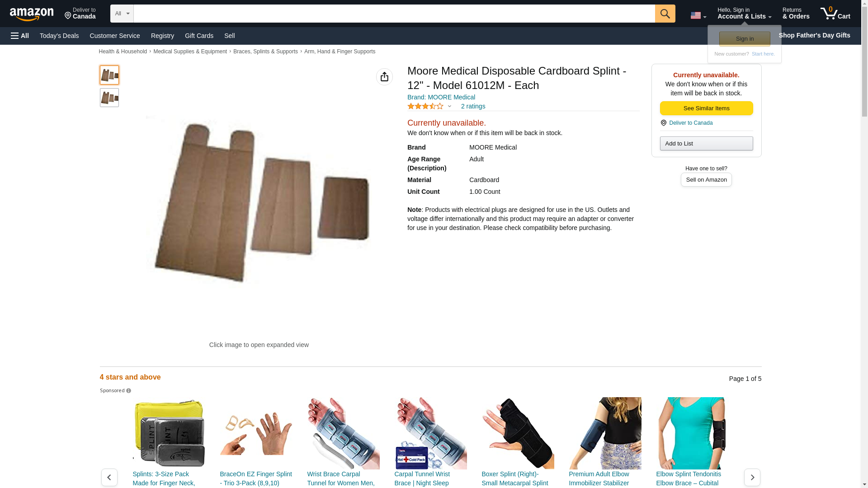The width and height of the screenshot is (868, 488).
Task: Open Today's Deals nav item
Action: [59, 36]
